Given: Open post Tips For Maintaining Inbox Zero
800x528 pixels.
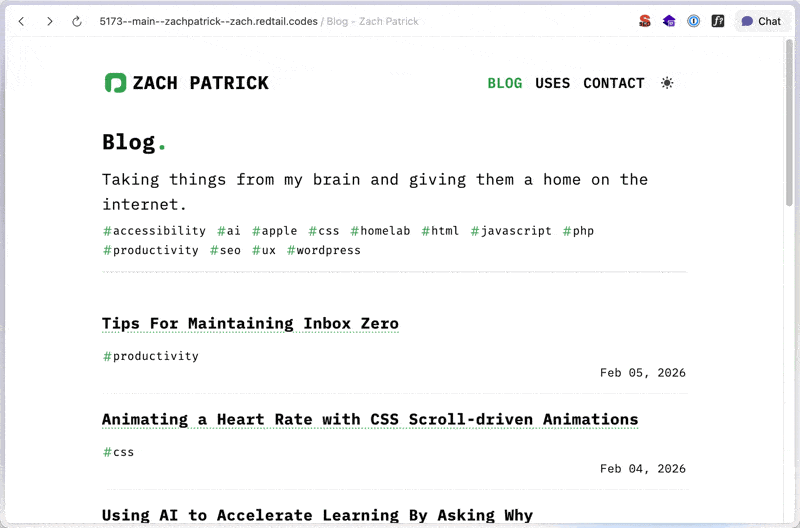Looking at the screenshot, I should click(x=250, y=323).
